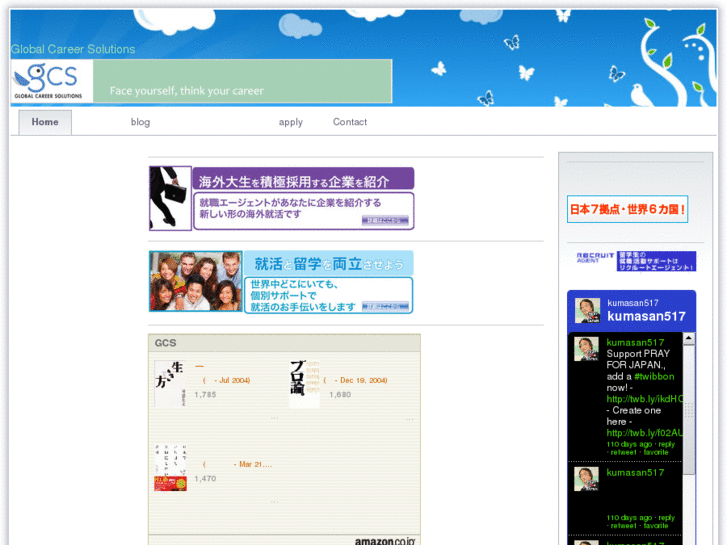Click the Twitter widget scroll-up arrow
The height and width of the screenshot is (545, 727).
tap(689, 339)
